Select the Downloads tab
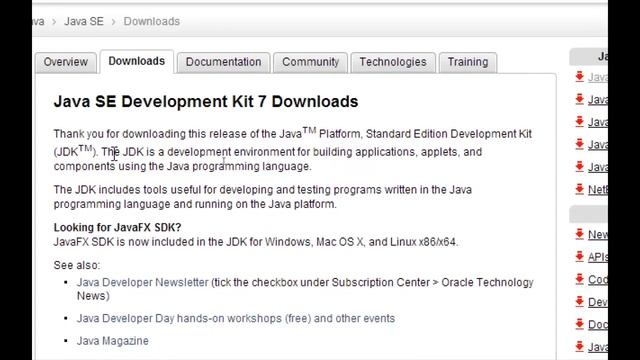Screen dimensions: 640x360 point(137,61)
